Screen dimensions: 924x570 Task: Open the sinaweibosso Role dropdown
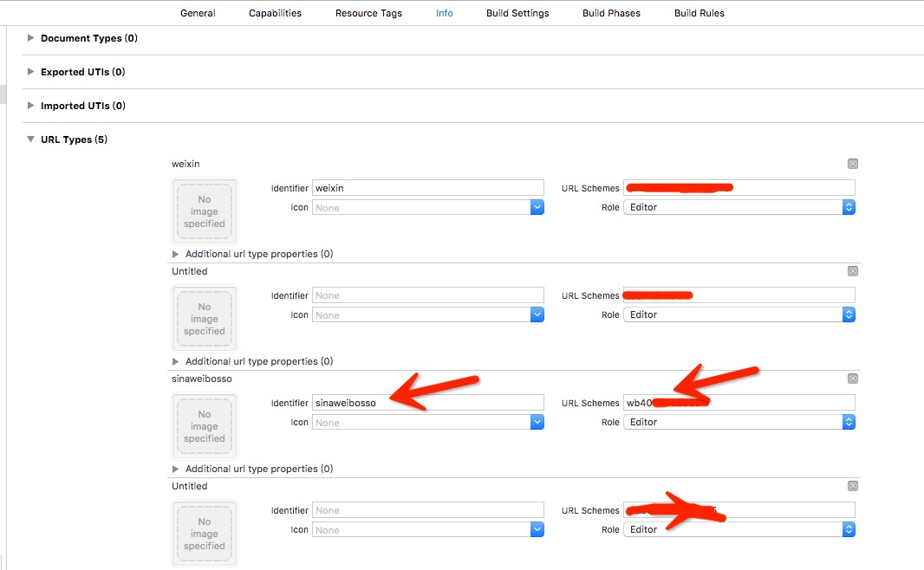click(x=739, y=422)
